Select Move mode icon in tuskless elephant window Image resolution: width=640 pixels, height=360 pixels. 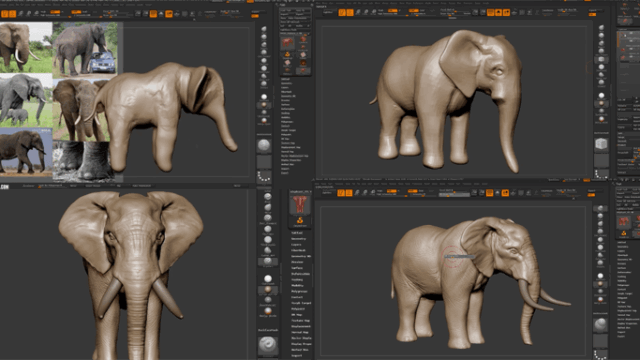tap(358, 13)
